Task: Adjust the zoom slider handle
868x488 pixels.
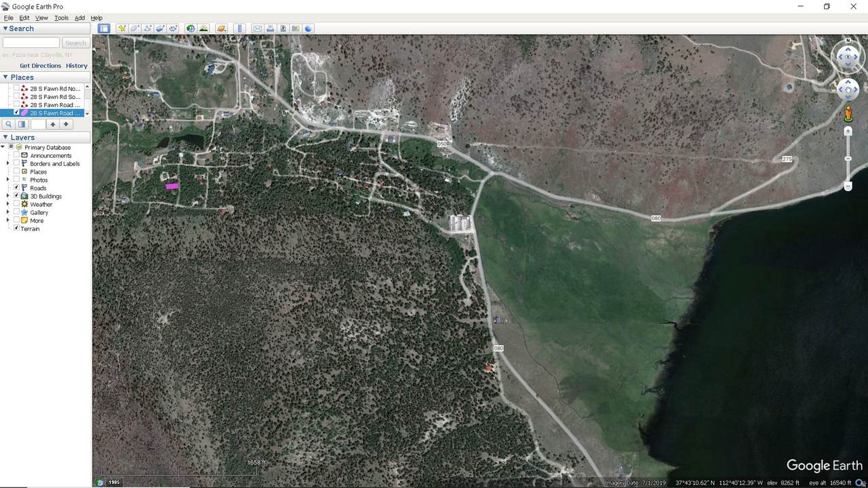Action: (848, 159)
